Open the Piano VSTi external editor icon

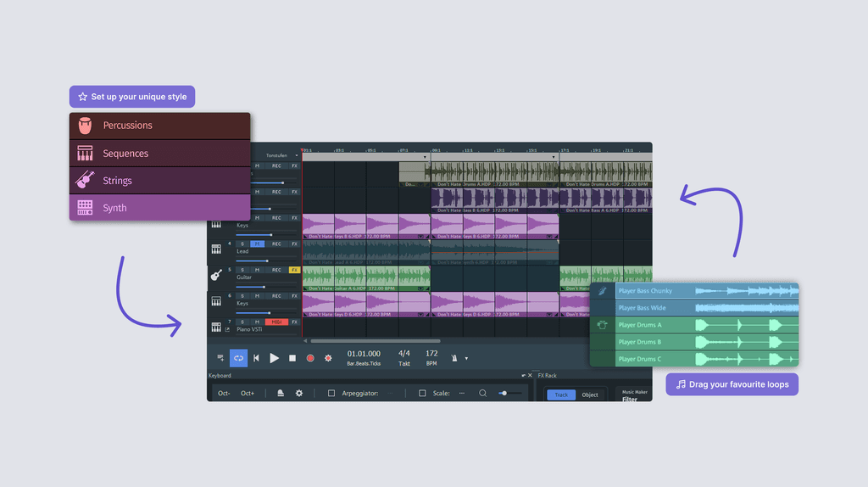point(227,330)
